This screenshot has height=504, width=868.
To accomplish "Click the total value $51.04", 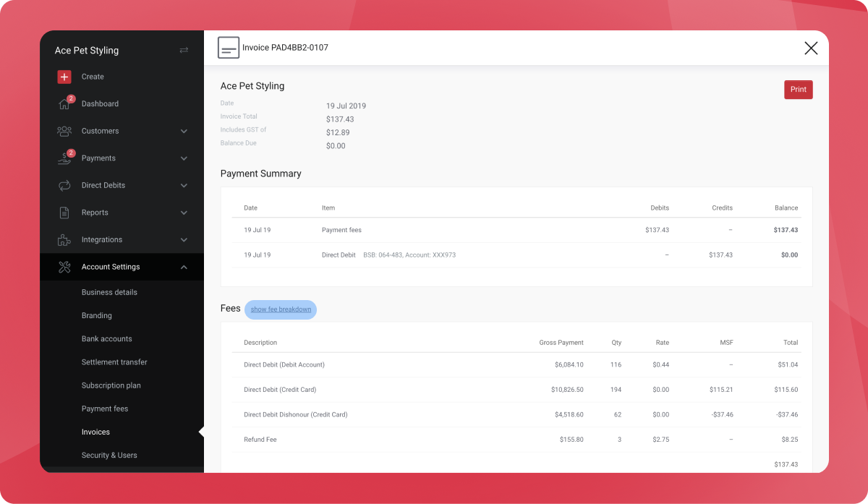I will (788, 365).
